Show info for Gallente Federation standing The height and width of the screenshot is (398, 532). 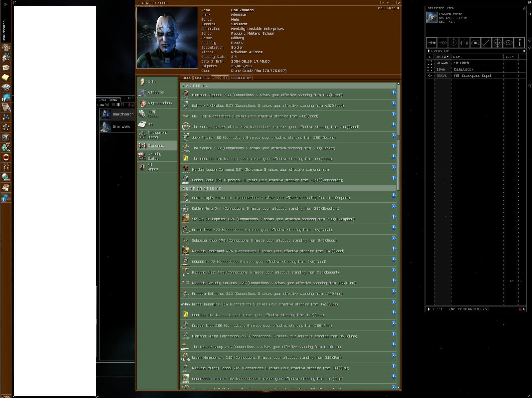click(x=393, y=103)
